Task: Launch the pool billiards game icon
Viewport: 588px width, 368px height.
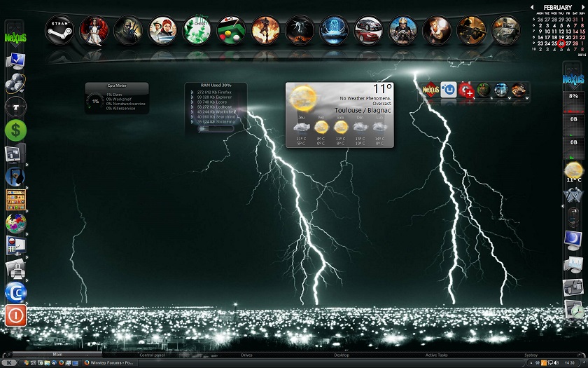Action: pyautogui.click(x=231, y=30)
